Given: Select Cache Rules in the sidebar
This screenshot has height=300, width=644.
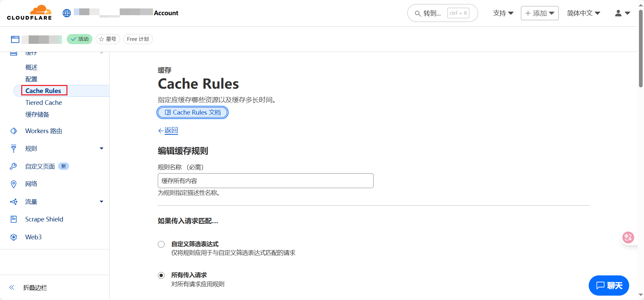Looking at the screenshot, I should pyautogui.click(x=43, y=91).
